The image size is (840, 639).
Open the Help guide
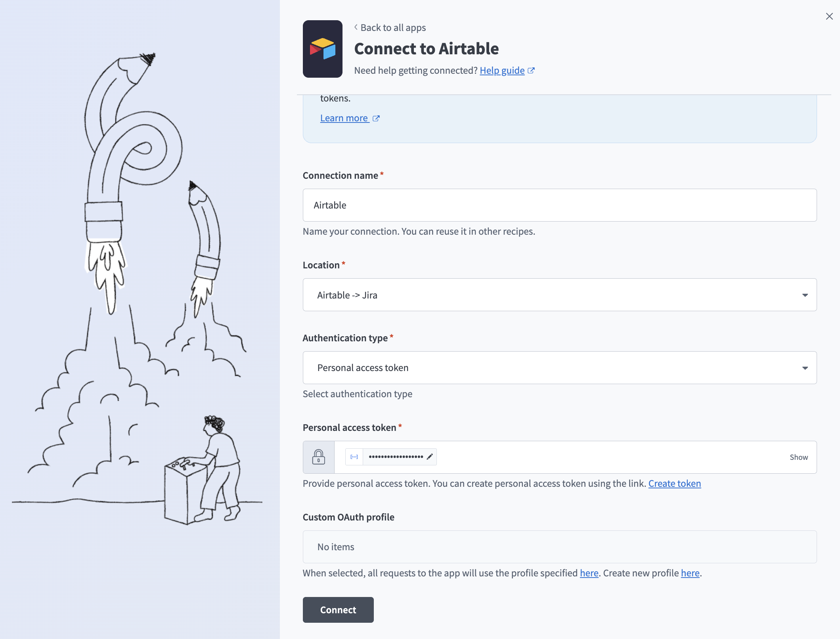(501, 70)
